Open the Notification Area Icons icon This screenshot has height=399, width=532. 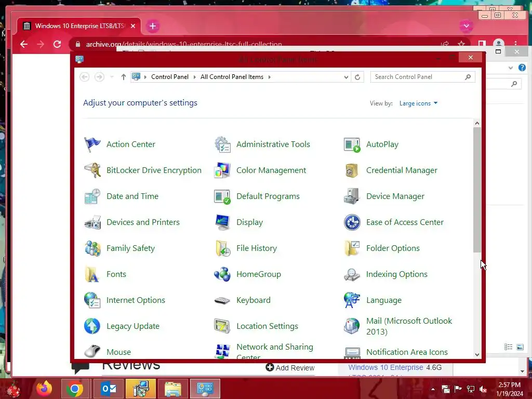352,353
